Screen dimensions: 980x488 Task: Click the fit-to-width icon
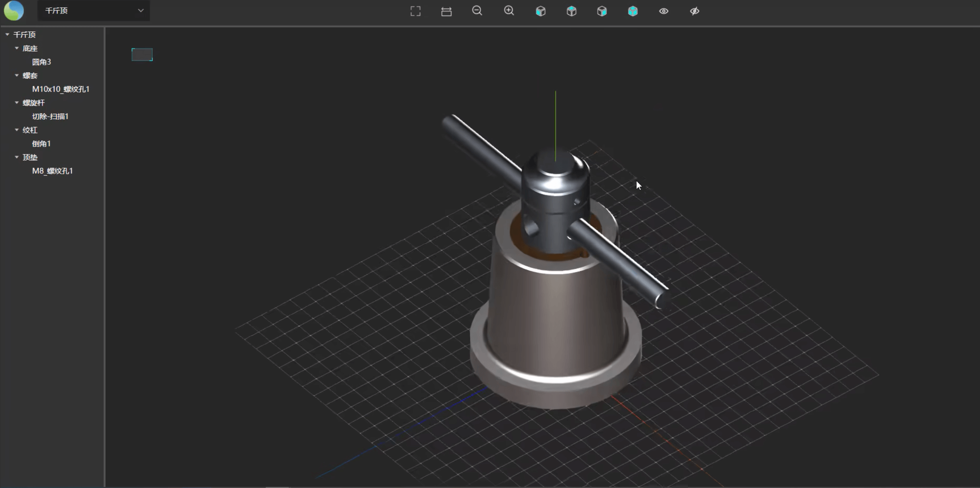(x=446, y=11)
